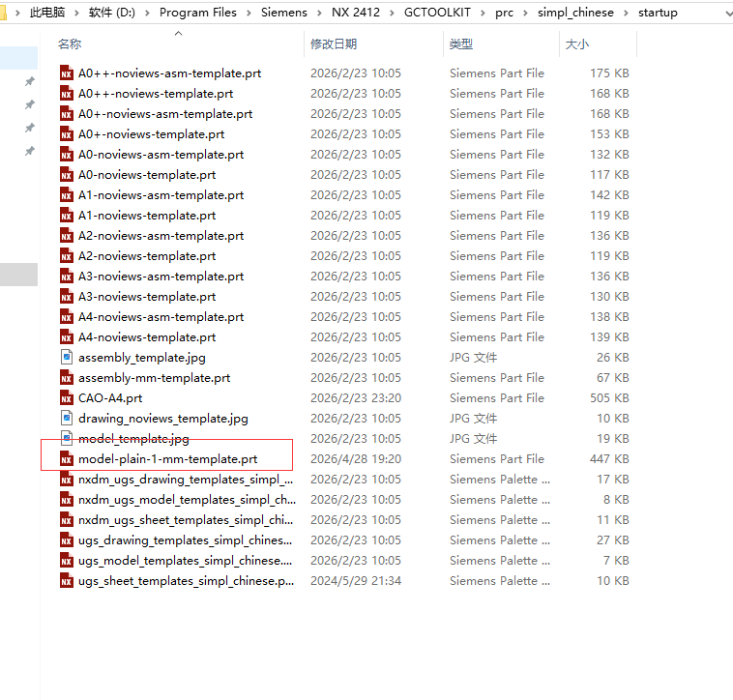The height and width of the screenshot is (700, 733).
Task: Click NX icon of ugs_sheet_templates file
Action: click(67, 581)
